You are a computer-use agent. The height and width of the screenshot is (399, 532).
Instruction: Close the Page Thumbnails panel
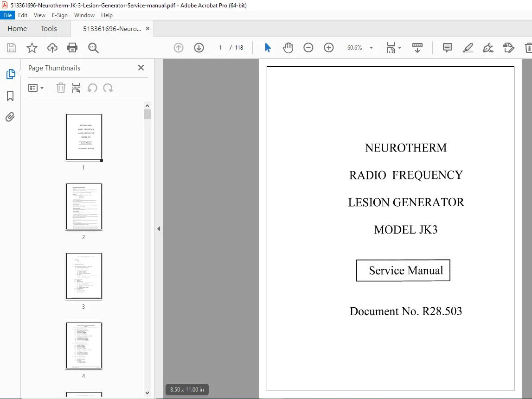[x=141, y=68]
